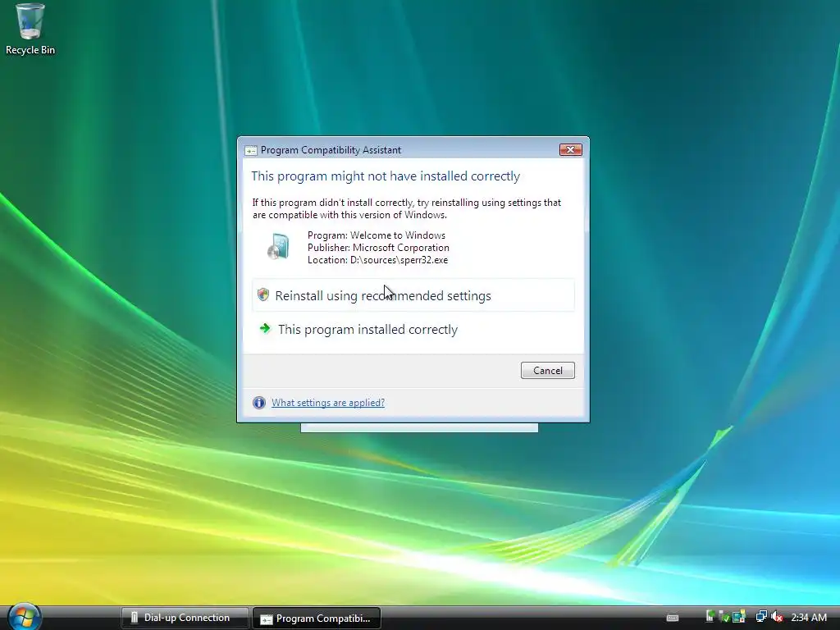Open the network connection tray icon

[x=760, y=617]
